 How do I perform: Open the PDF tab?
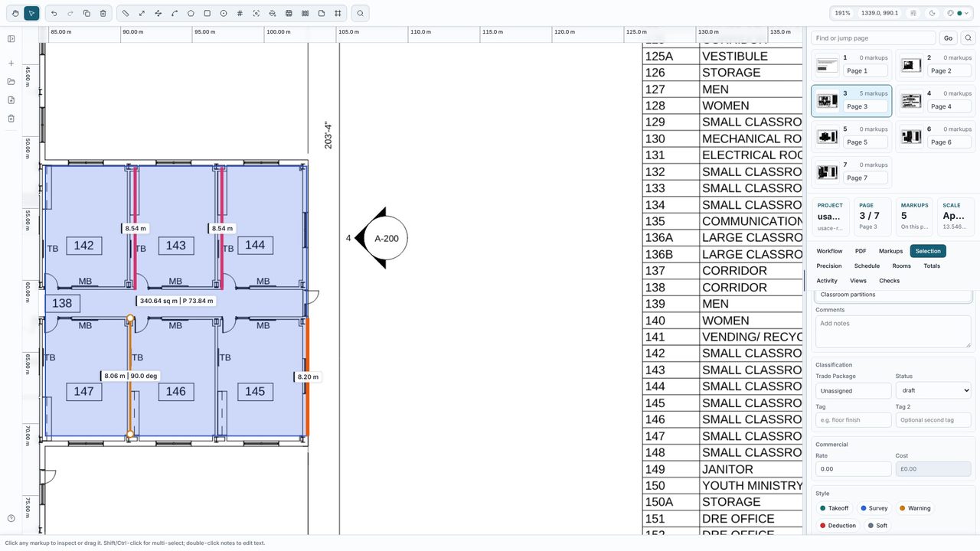tap(861, 251)
